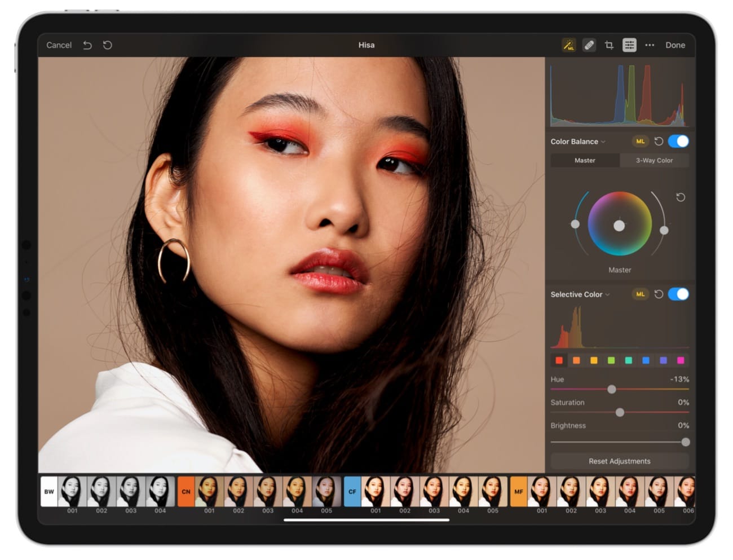Image resolution: width=733 pixels, height=560 pixels.
Task: Switch to the 3-Way Color tab
Action: (x=654, y=161)
